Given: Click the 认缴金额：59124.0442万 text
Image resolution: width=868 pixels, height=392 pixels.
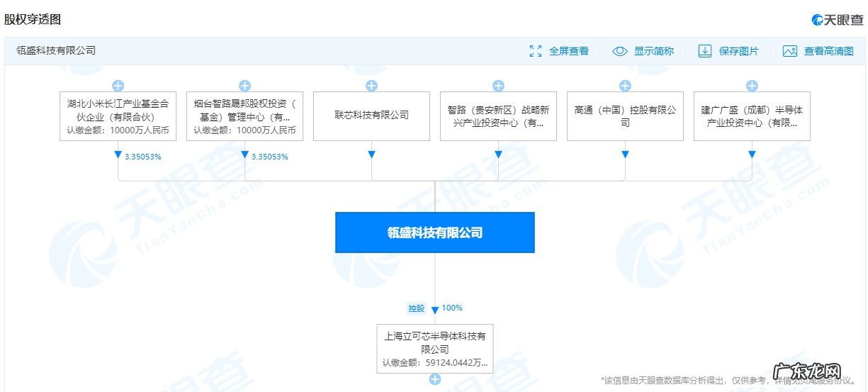Looking at the screenshot, I should (435, 363).
